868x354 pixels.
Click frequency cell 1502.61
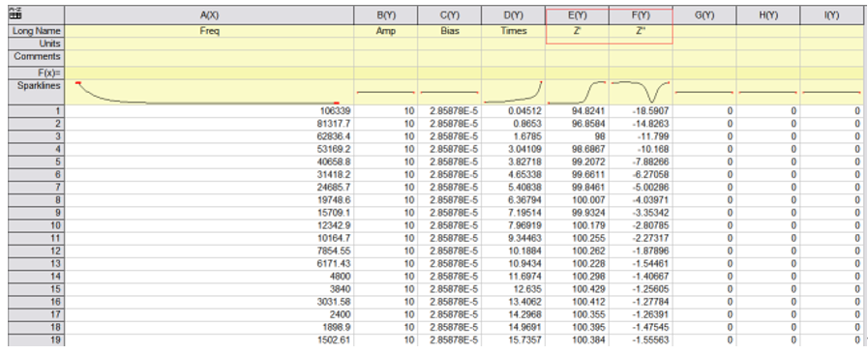point(209,339)
